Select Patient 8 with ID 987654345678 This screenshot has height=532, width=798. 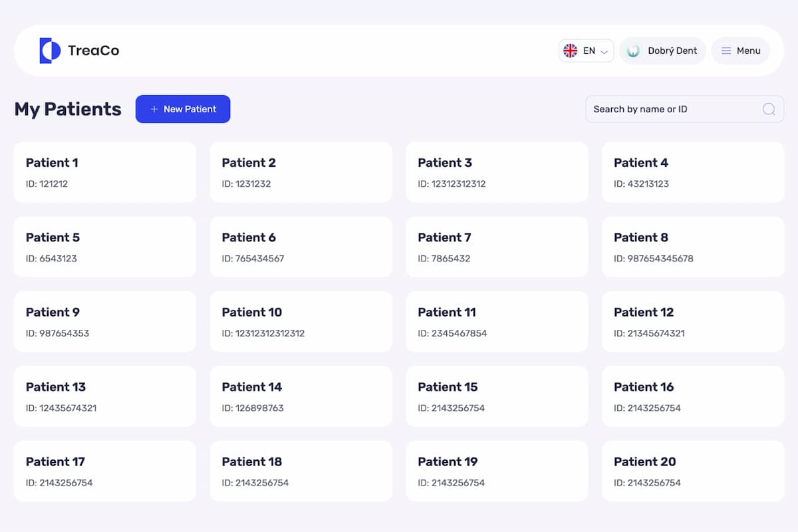pyautogui.click(x=693, y=247)
